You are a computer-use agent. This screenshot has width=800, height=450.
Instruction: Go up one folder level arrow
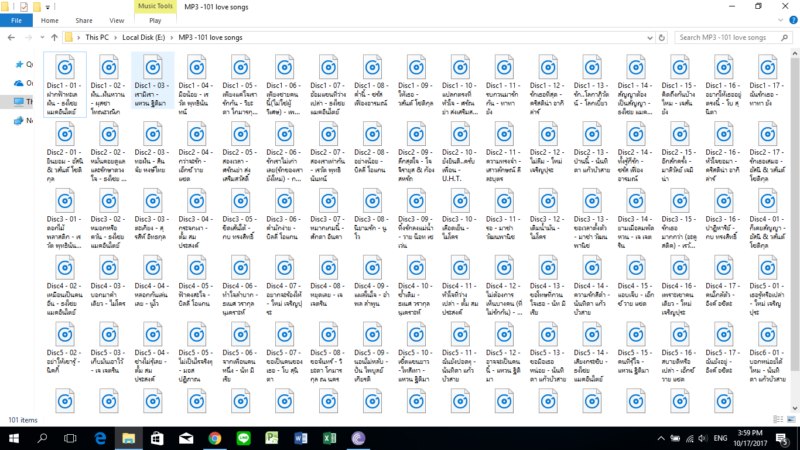54,37
